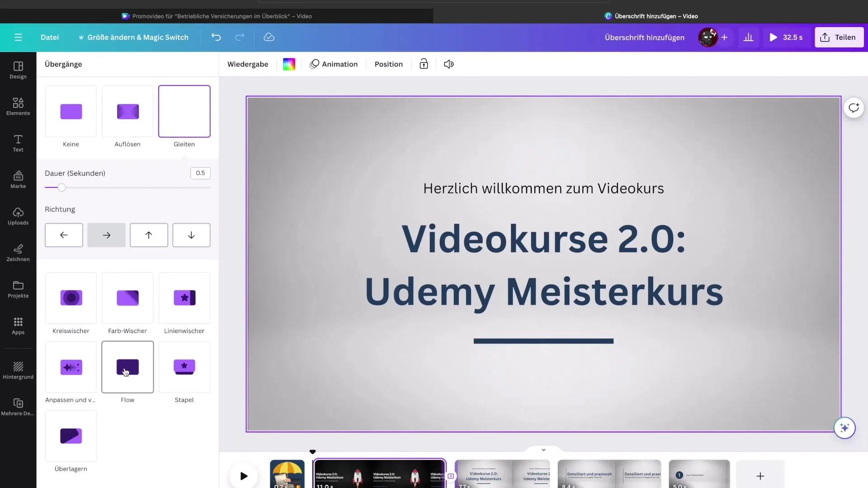Image resolution: width=868 pixels, height=488 pixels.
Task: Click the Teilen share button
Action: click(839, 38)
